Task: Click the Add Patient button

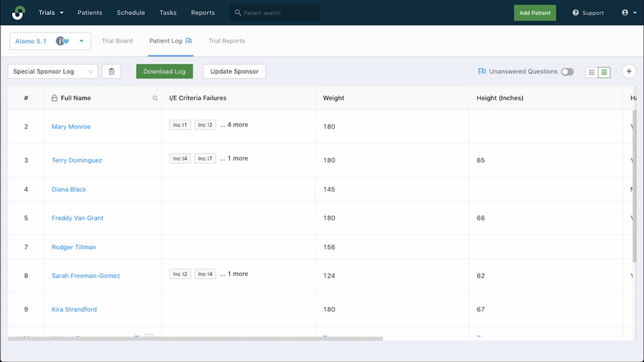Action: (x=535, y=13)
